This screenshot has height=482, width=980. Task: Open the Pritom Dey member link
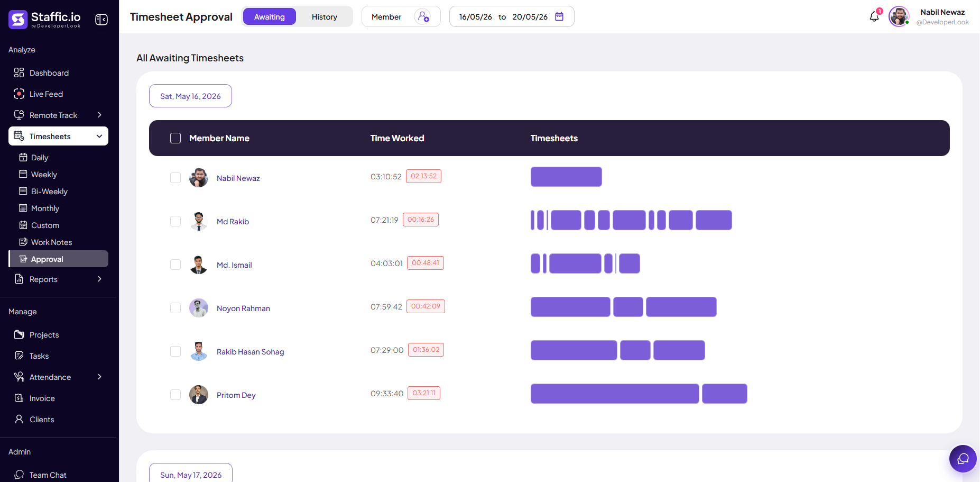click(236, 395)
